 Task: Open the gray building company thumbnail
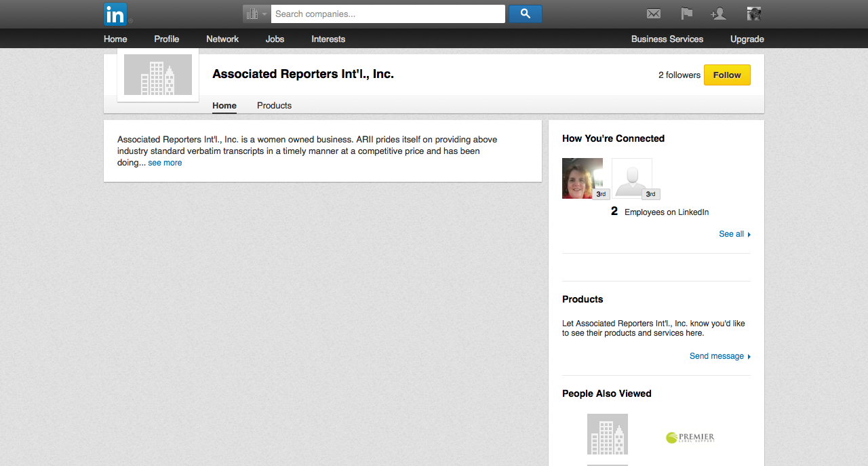click(x=608, y=434)
